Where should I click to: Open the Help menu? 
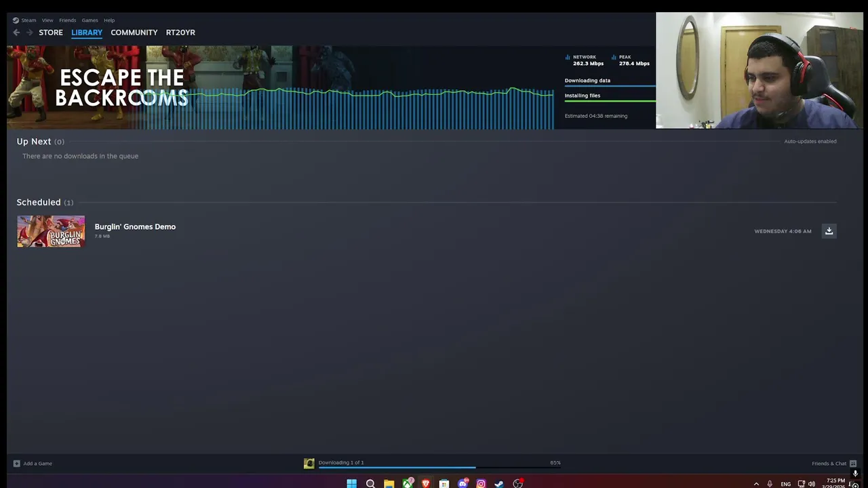pos(109,20)
